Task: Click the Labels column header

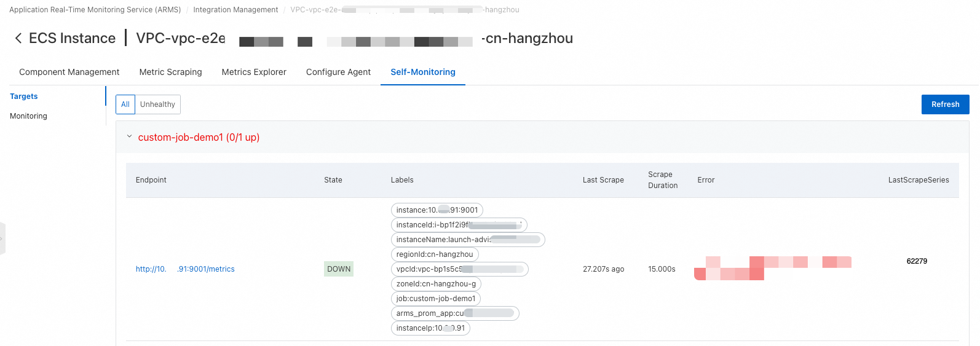Action: point(402,180)
